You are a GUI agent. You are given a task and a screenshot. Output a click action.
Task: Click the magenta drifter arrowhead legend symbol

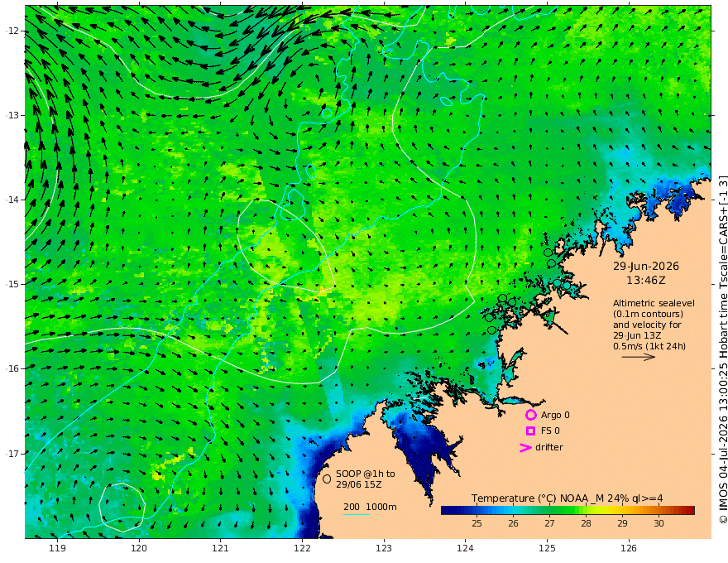point(525,448)
